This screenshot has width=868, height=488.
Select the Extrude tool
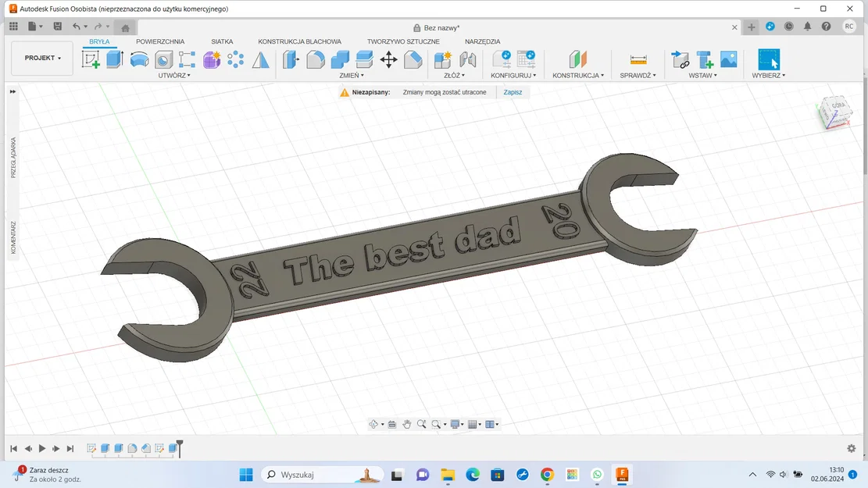tap(115, 59)
